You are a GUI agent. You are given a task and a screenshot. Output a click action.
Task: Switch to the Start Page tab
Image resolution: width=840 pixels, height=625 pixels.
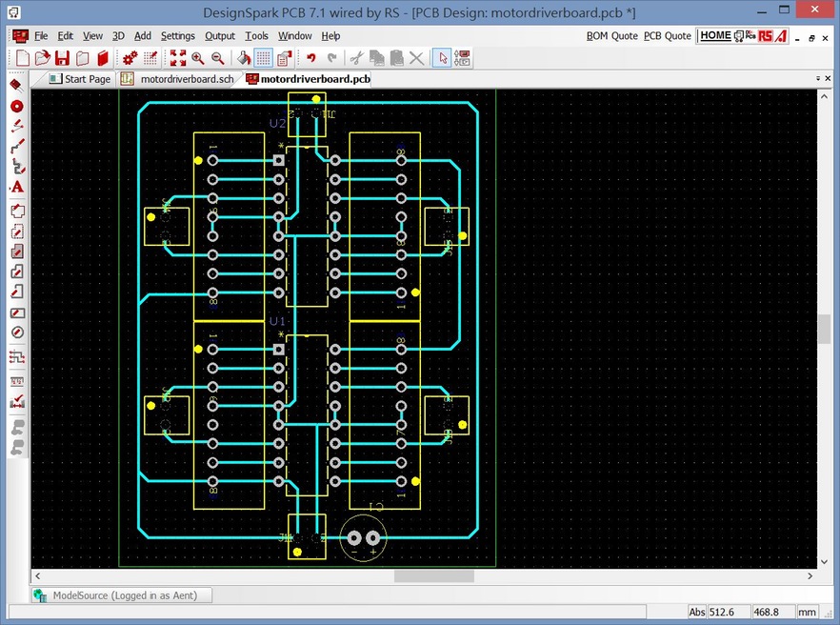point(80,79)
